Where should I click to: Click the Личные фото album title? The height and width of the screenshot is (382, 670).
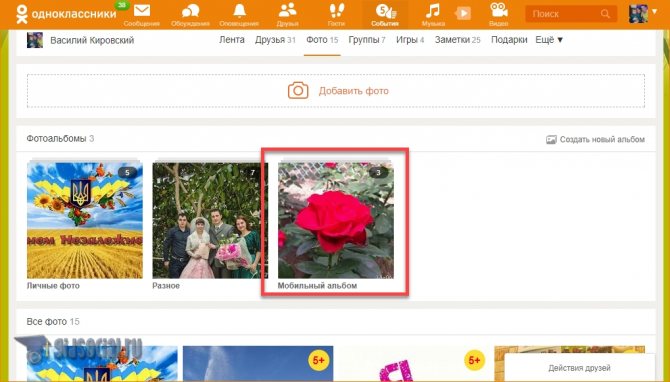(x=53, y=285)
